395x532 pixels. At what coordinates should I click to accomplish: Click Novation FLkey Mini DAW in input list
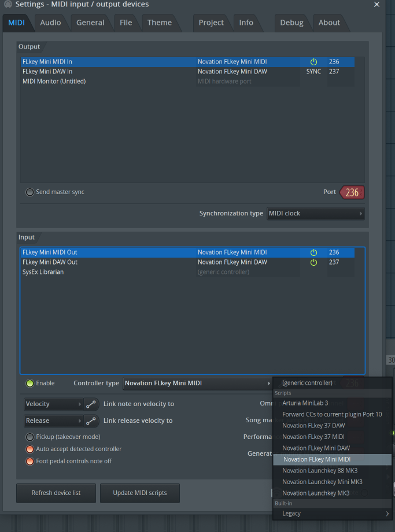tap(232, 262)
